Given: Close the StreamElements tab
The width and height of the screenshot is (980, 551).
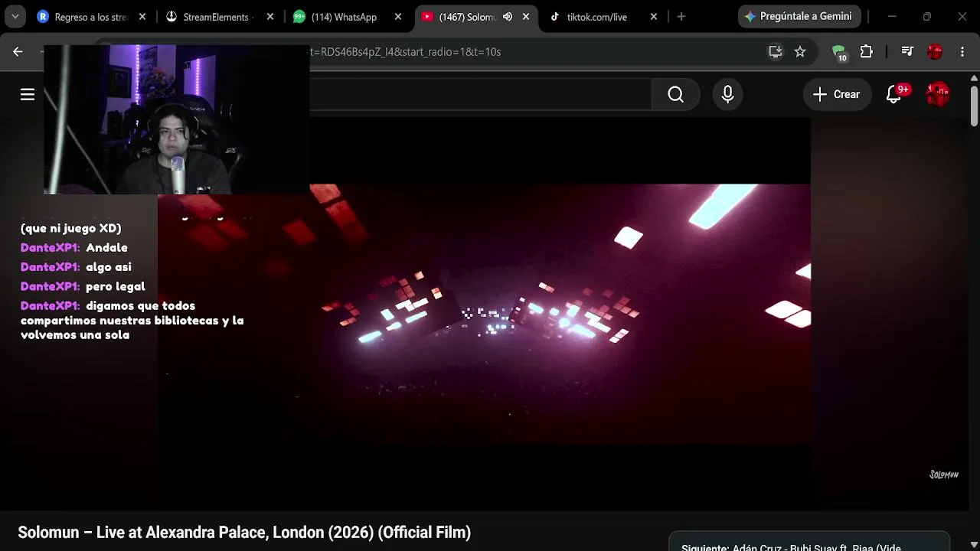Looking at the screenshot, I should coord(269,17).
